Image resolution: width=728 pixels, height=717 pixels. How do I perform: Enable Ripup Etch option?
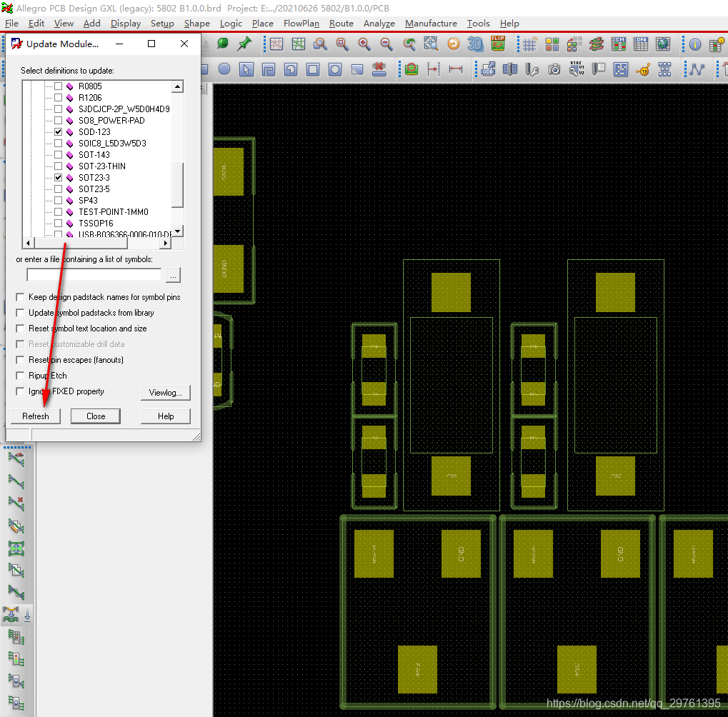click(x=20, y=376)
